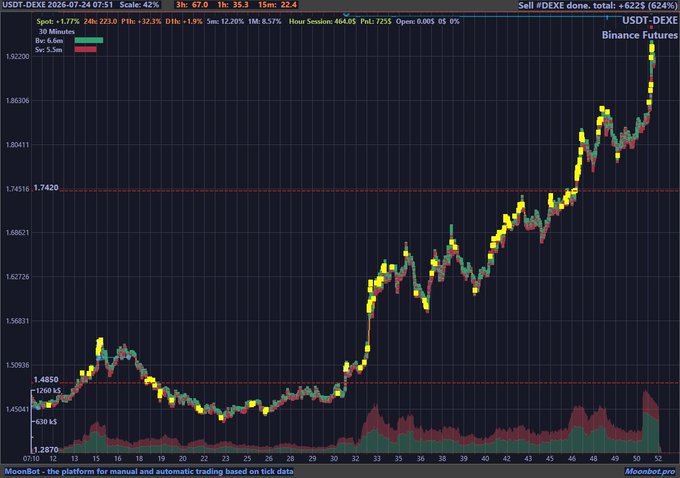Click the '15' time axis label
Viewport: 680px width, 478px height.
click(96, 458)
